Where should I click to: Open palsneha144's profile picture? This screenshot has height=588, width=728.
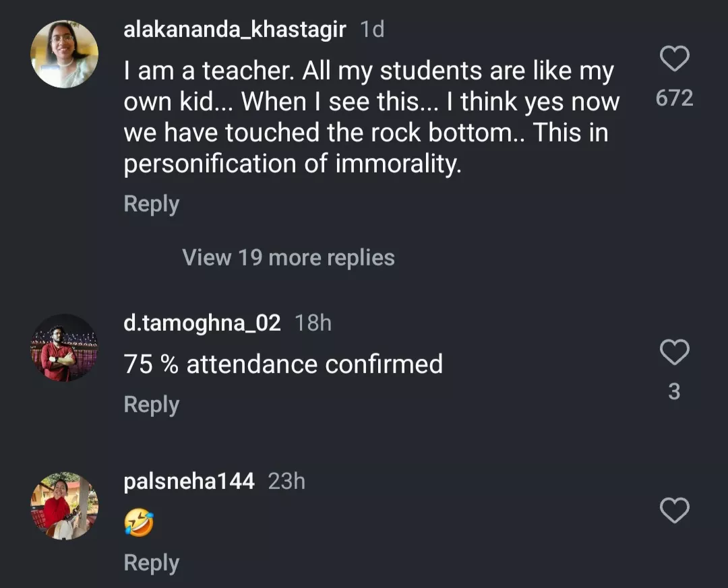pos(65,505)
